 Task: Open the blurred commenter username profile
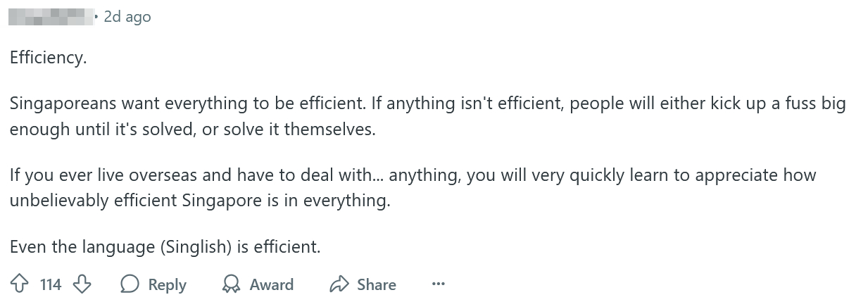pyautogui.click(x=51, y=16)
